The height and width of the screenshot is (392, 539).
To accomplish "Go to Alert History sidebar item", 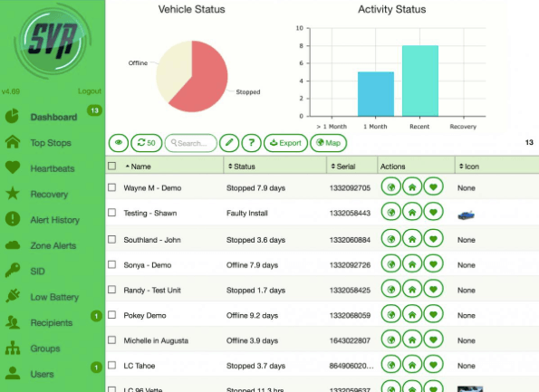I will 55,220.
